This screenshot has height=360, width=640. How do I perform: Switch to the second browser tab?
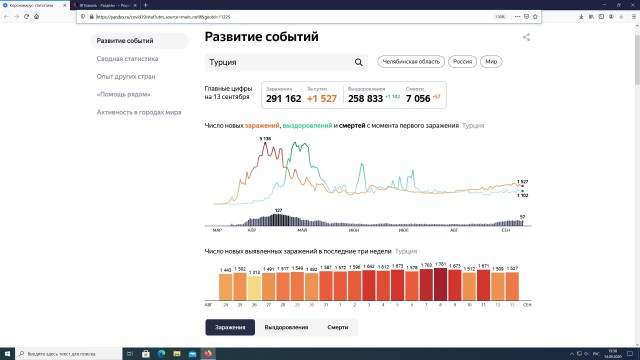point(104,5)
